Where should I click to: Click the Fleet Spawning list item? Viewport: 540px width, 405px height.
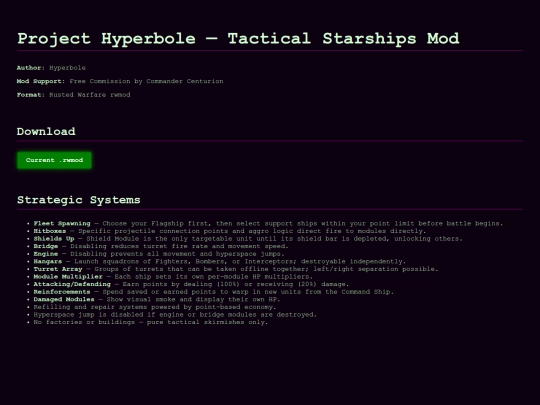click(268, 224)
